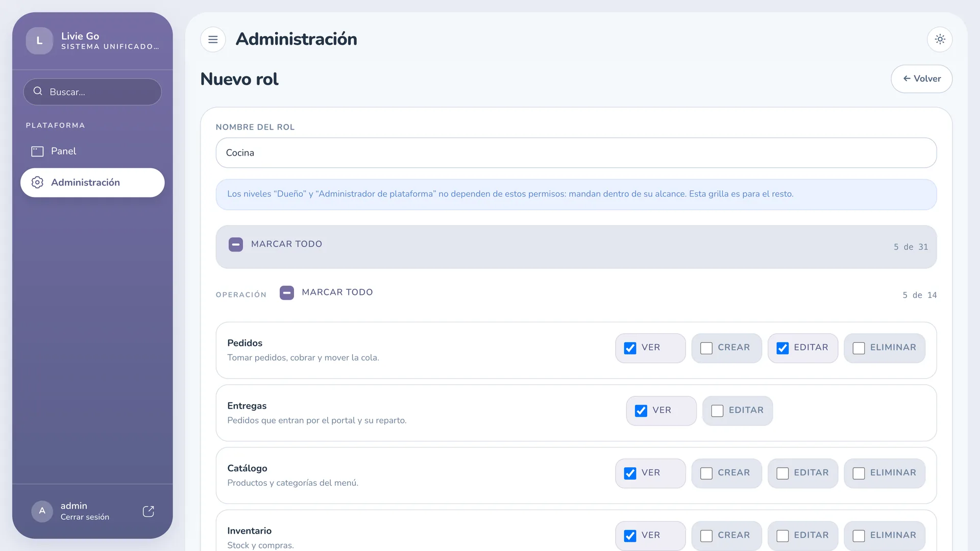Screen dimensions: 980x551
Task: Click the blue info notice about Dueño levels
Action: click(x=576, y=194)
